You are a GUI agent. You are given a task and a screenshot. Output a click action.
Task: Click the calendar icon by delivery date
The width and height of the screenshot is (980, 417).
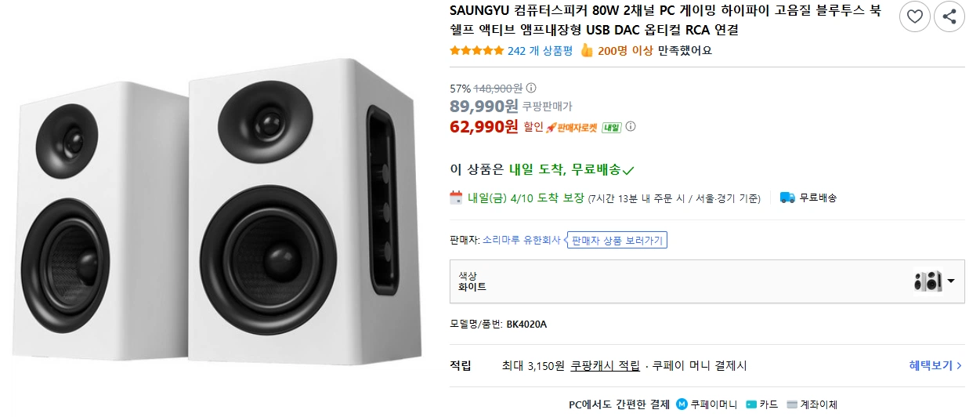coord(456,198)
